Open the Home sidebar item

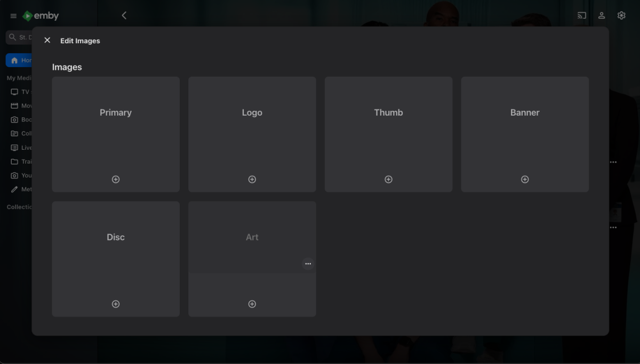coord(19,60)
